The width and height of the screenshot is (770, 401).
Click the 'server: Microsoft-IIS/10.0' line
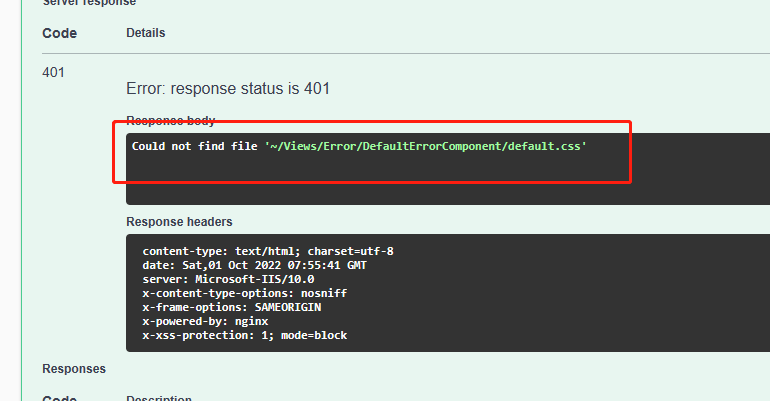(x=229, y=279)
